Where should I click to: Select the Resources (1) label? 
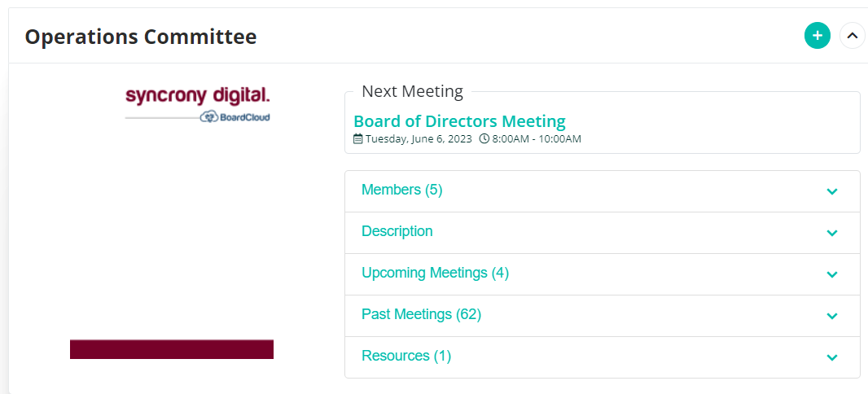(x=406, y=356)
